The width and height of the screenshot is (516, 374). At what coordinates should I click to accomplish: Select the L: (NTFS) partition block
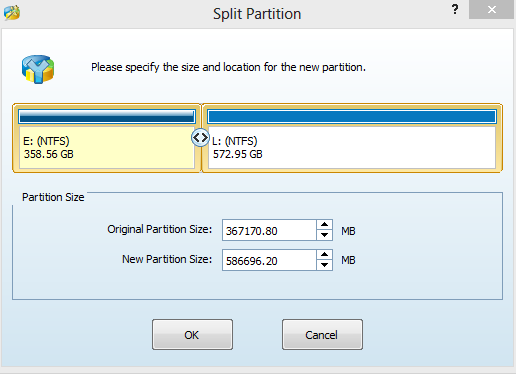352,138
